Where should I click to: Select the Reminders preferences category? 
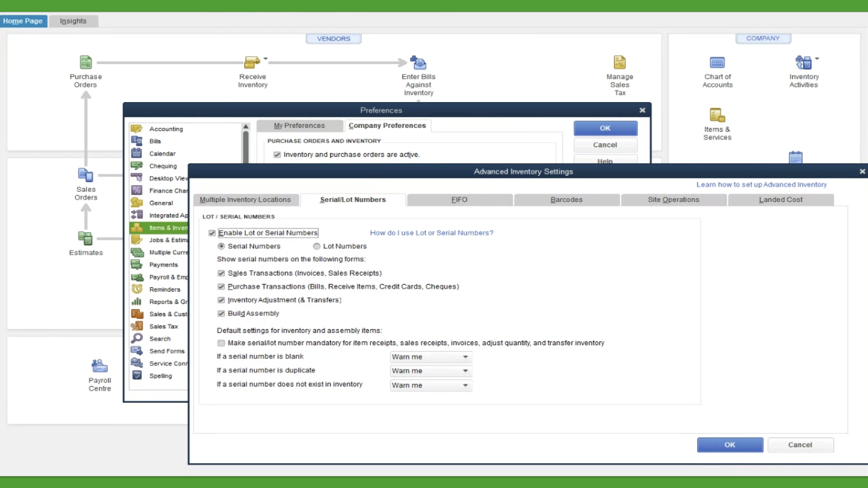164,289
